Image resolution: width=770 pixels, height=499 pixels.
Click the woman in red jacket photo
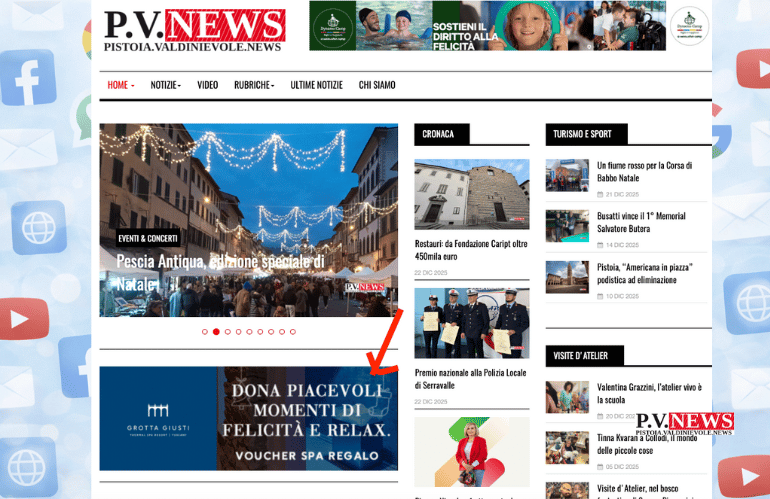[471, 452]
